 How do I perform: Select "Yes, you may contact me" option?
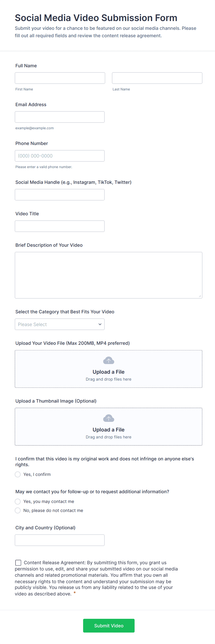[x=18, y=501]
